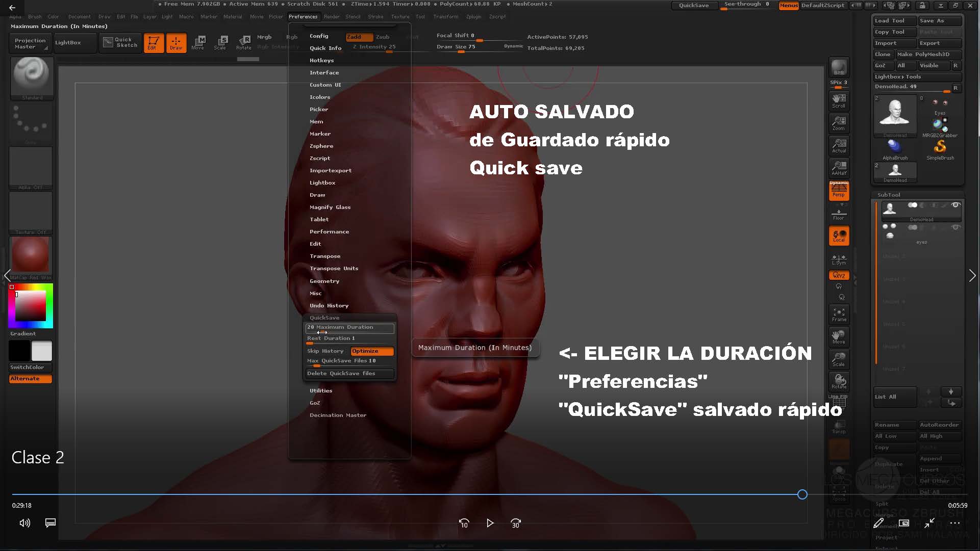
Task: Toggle DemoHead subtool eye visibility
Action: [x=956, y=205]
